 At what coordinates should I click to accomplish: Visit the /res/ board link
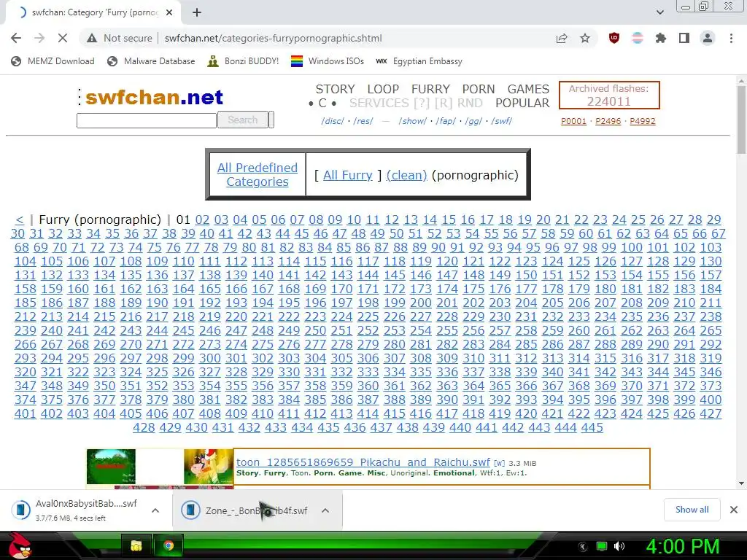click(x=363, y=121)
